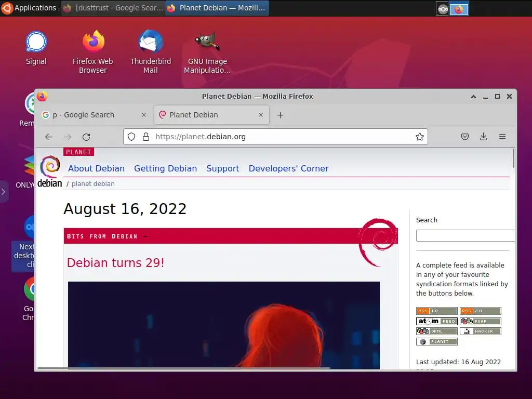Launch Signal from the desktop
The height and width of the screenshot is (399, 532).
(x=36, y=48)
